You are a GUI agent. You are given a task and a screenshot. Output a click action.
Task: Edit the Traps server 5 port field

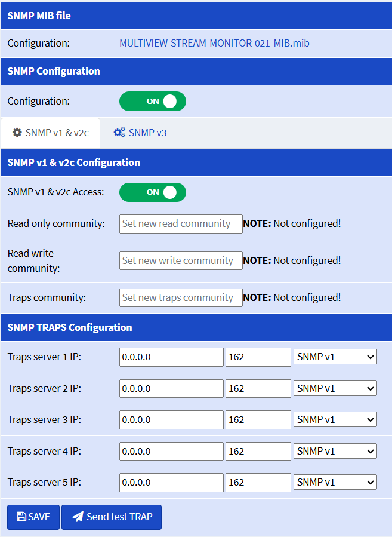258,483
